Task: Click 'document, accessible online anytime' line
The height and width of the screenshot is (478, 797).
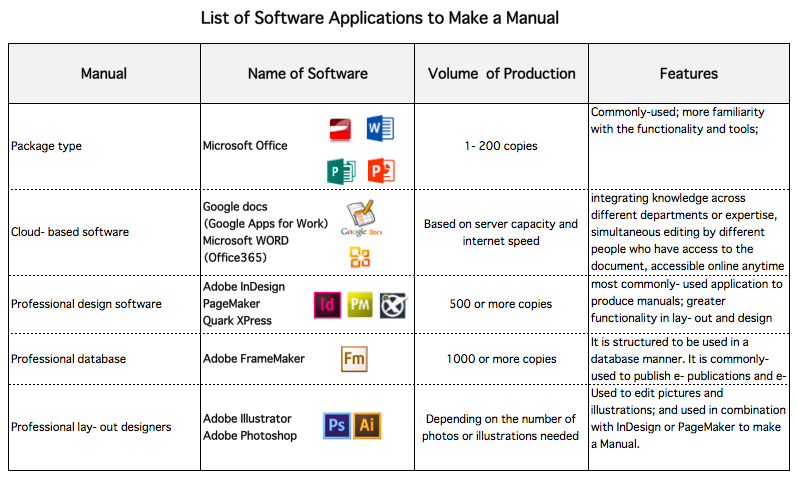Action: point(687,266)
